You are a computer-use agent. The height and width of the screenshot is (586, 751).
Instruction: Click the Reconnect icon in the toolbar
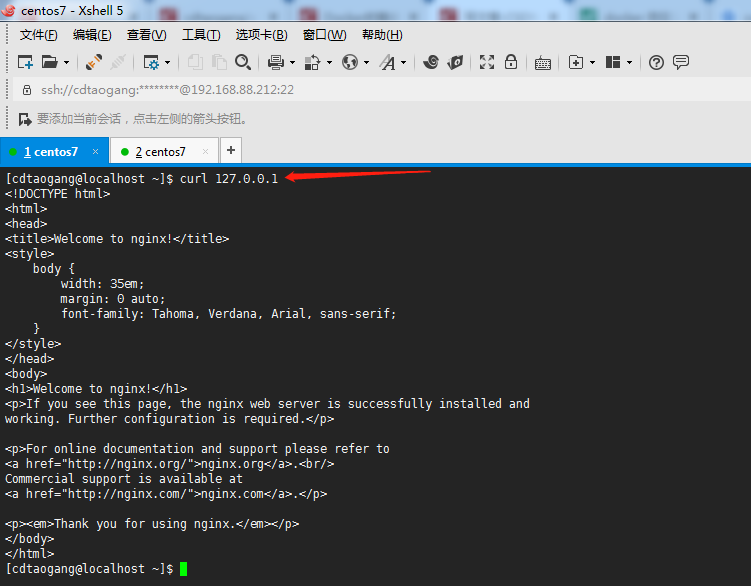(94, 62)
